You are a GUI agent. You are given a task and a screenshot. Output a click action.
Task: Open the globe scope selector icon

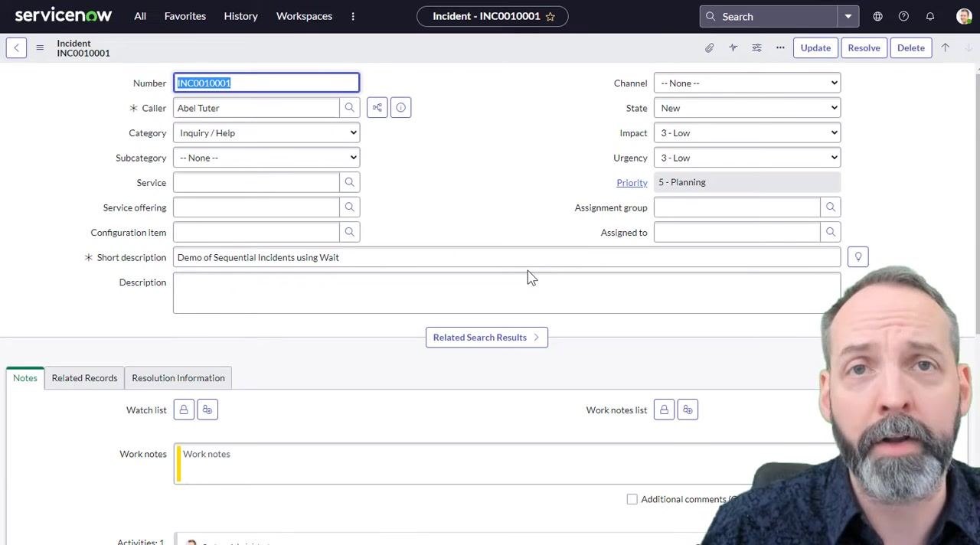(877, 16)
